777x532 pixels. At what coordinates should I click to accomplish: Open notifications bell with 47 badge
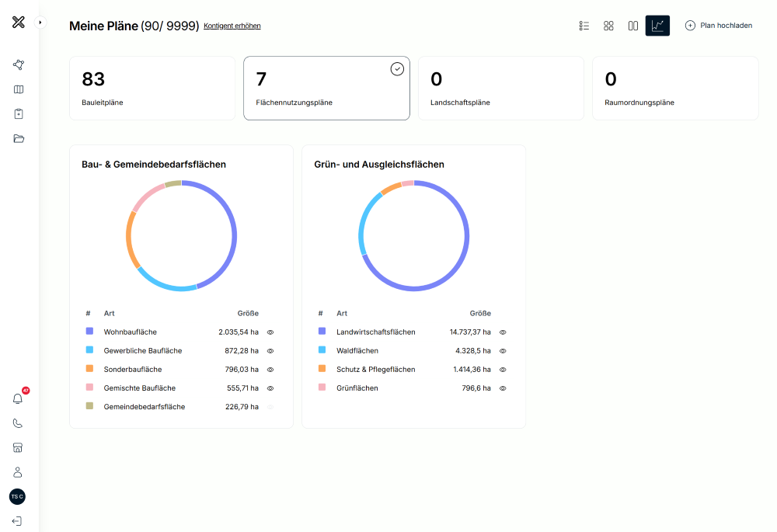pyautogui.click(x=19, y=398)
